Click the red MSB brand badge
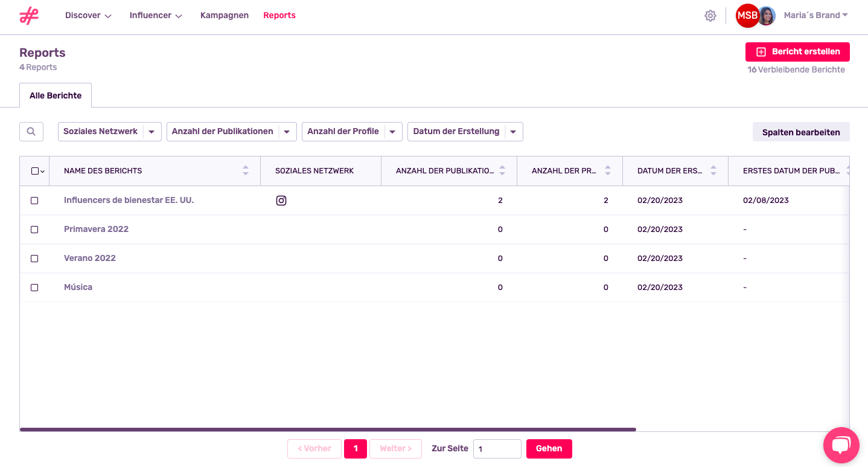The image size is (868, 467). [747, 16]
